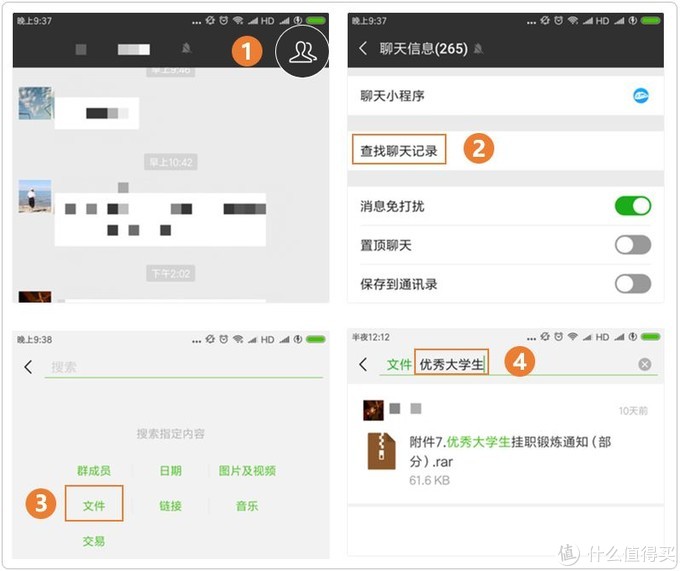Select 链接 search filter
Image resolution: width=680 pixels, height=571 pixels.
point(170,506)
